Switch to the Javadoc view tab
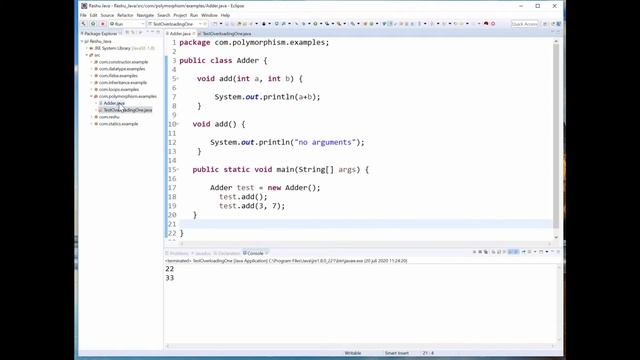The image size is (640, 360). point(201,253)
